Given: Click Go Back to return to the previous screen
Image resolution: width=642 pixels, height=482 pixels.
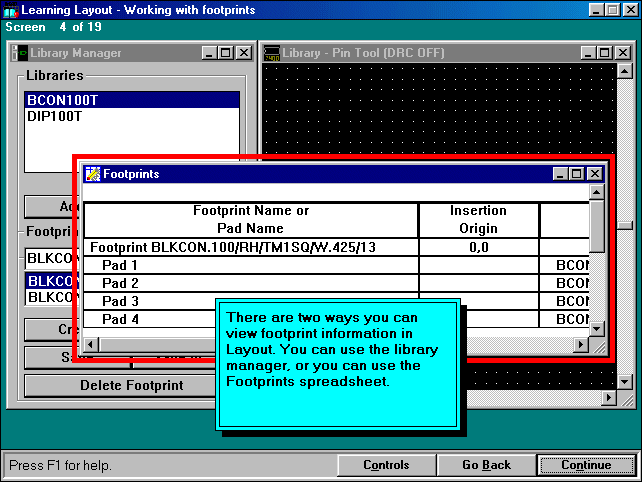Looking at the screenshot, I should (x=486, y=465).
